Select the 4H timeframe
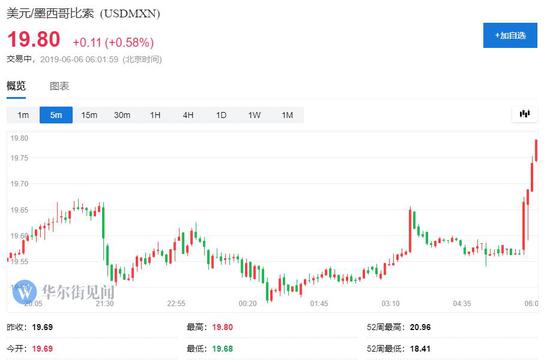Screen dimensions: 550x363 [x=188, y=115]
